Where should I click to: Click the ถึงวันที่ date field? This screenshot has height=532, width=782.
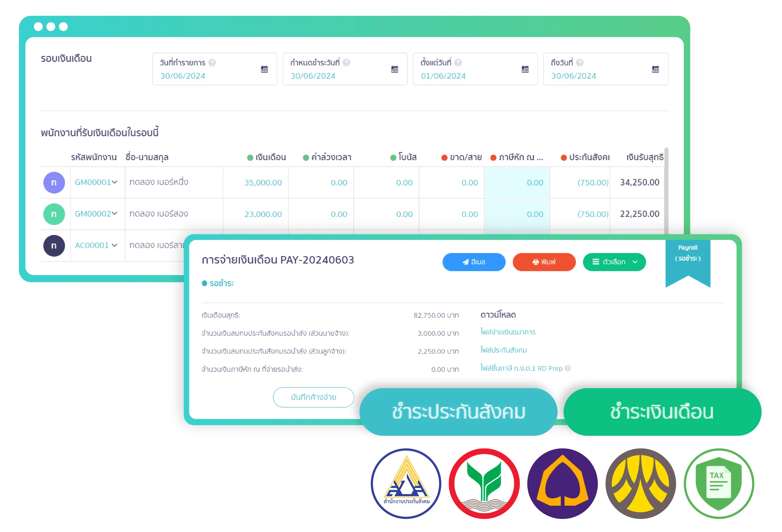(x=606, y=69)
